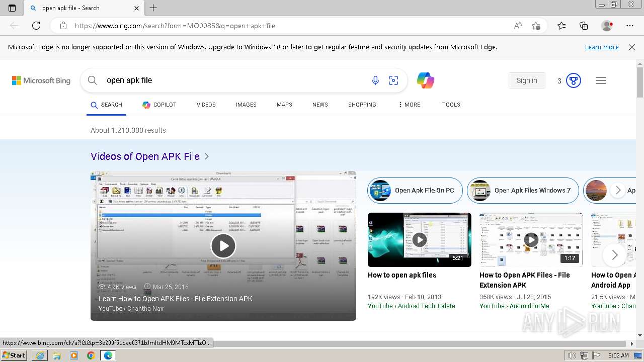The height and width of the screenshot is (362, 644).
Task: Follow the Learn more link
Action: coord(602,47)
